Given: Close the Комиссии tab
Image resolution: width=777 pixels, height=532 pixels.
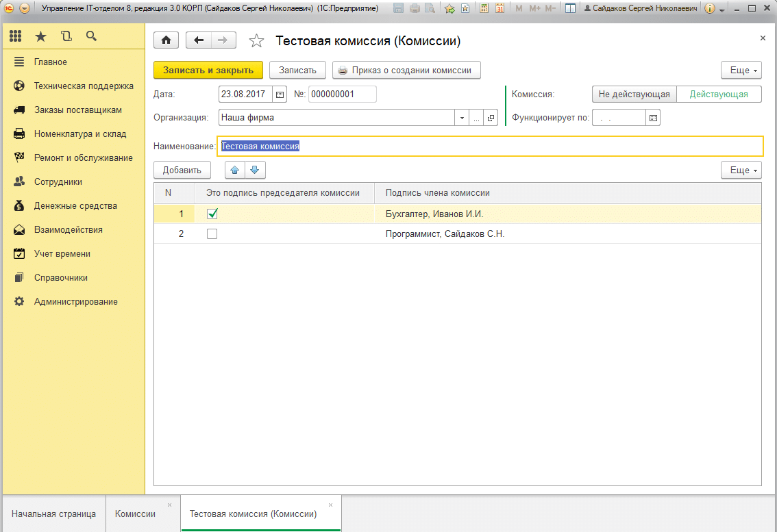Looking at the screenshot, I should [169, 505].
